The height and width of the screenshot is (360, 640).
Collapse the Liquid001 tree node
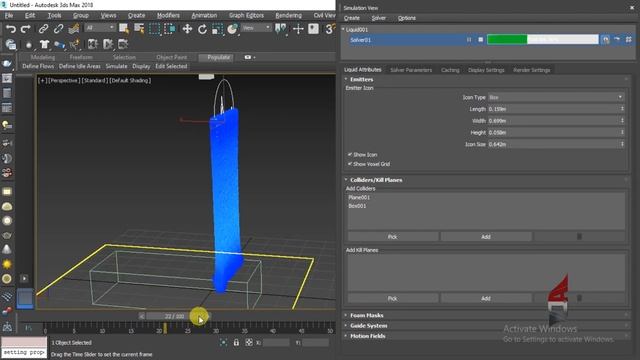point(343,29)
